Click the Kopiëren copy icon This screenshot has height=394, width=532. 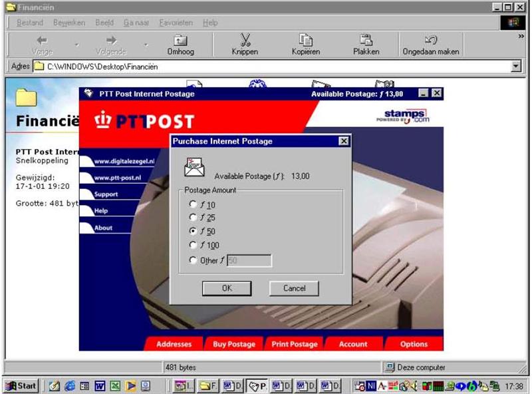pyautogui.click(x=306, y=40)
